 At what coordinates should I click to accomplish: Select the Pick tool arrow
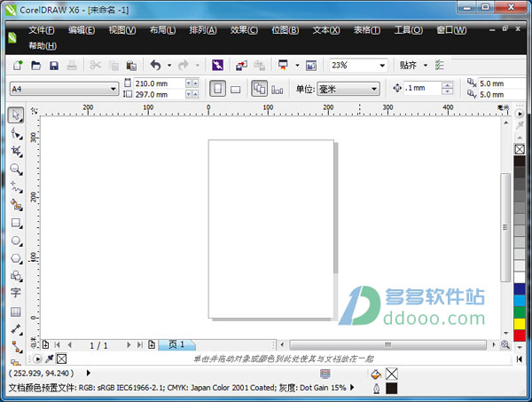[x=16, y=115]
